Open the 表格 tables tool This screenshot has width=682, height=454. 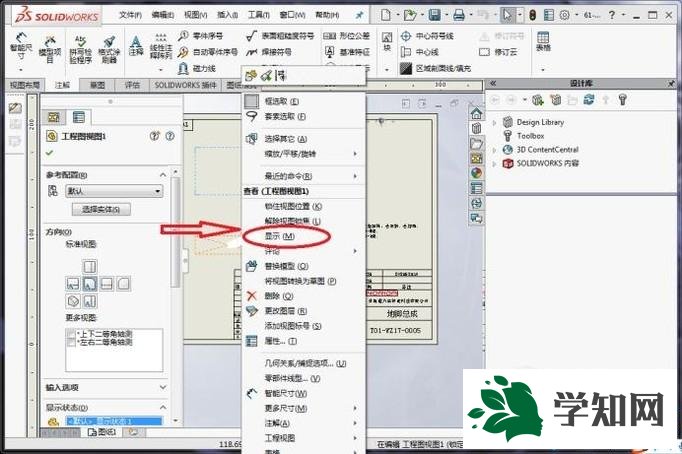[543, 42]
